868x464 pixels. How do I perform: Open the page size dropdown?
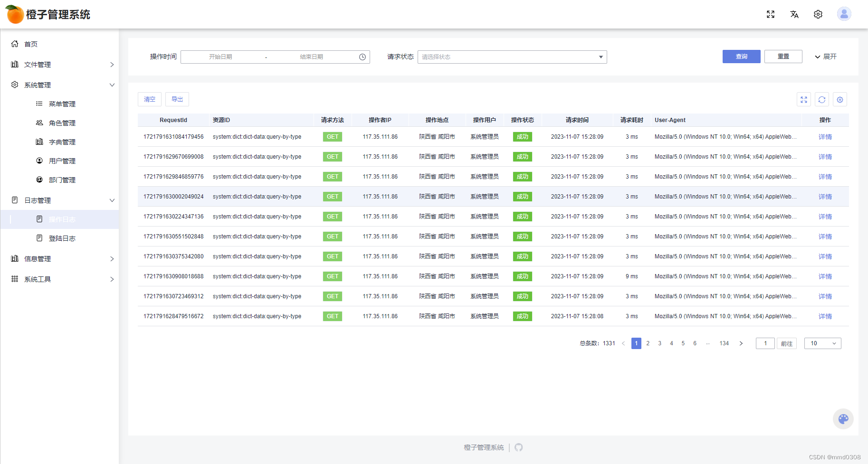tap(823, 343)
